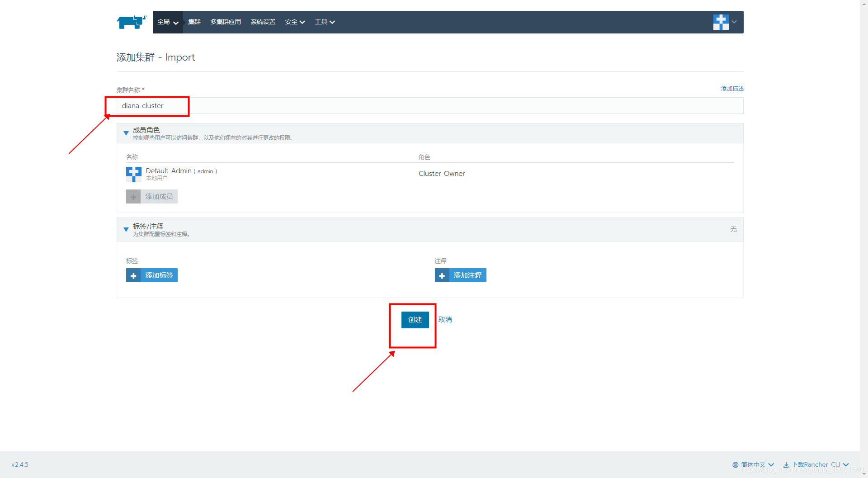Open the 全局 global dropdown menu

(x=168, y=22)
